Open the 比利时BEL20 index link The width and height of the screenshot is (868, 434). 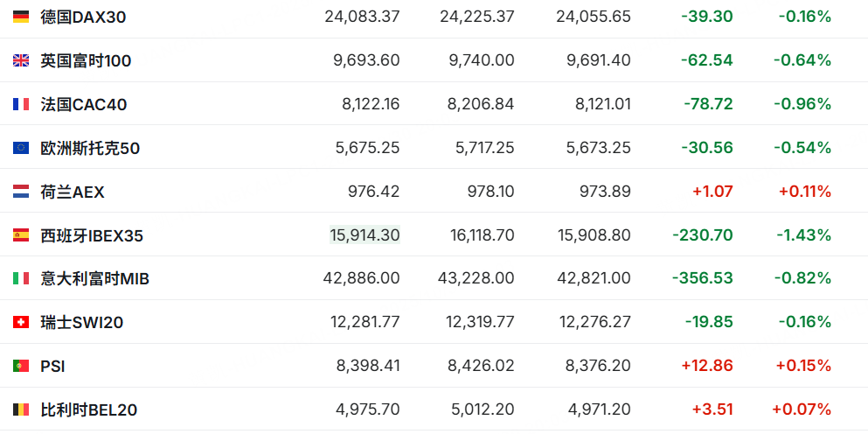(x=88, y=409)
